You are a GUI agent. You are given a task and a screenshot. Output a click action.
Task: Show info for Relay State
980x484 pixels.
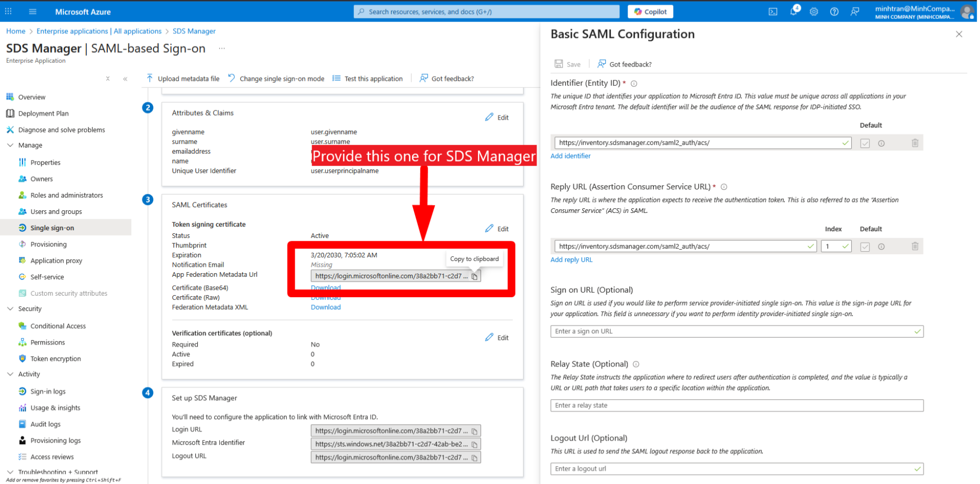pyautogui.click(x=636, y=364)
